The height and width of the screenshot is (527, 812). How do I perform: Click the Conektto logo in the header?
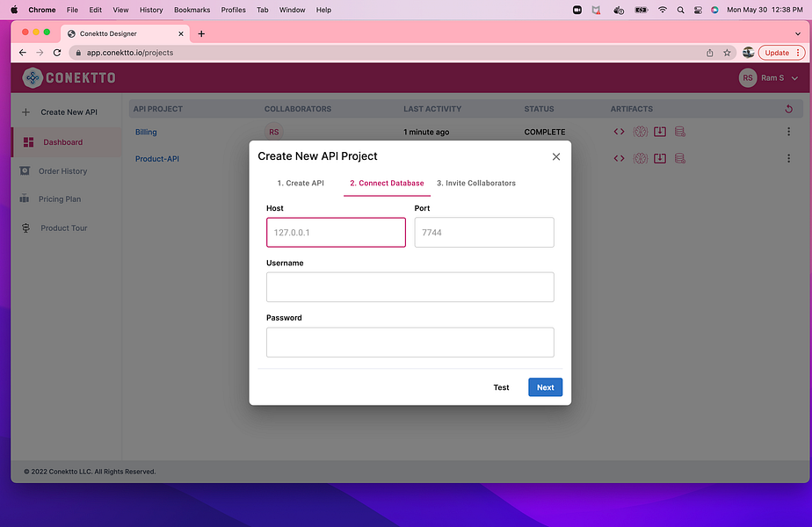69,77
